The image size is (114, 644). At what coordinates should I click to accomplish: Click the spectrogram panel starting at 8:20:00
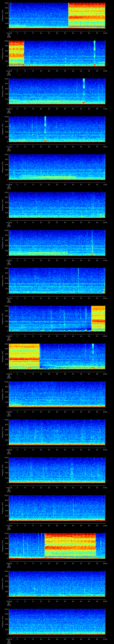tap(57, 243)
